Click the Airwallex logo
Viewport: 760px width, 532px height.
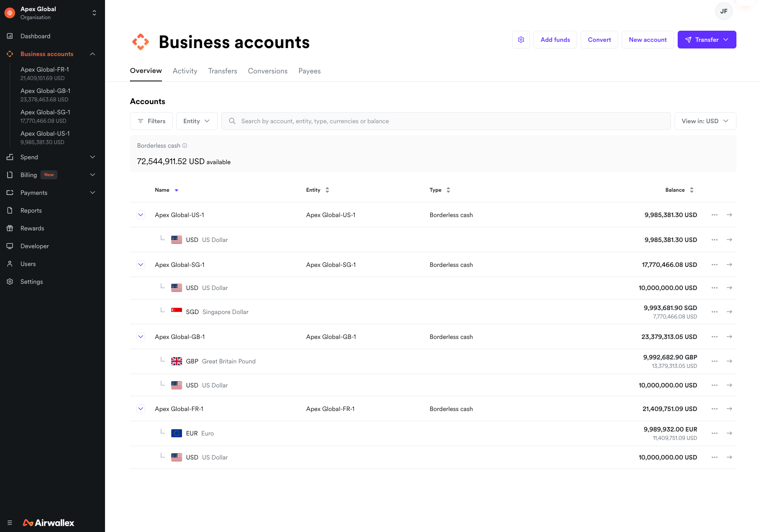[49, 523]
